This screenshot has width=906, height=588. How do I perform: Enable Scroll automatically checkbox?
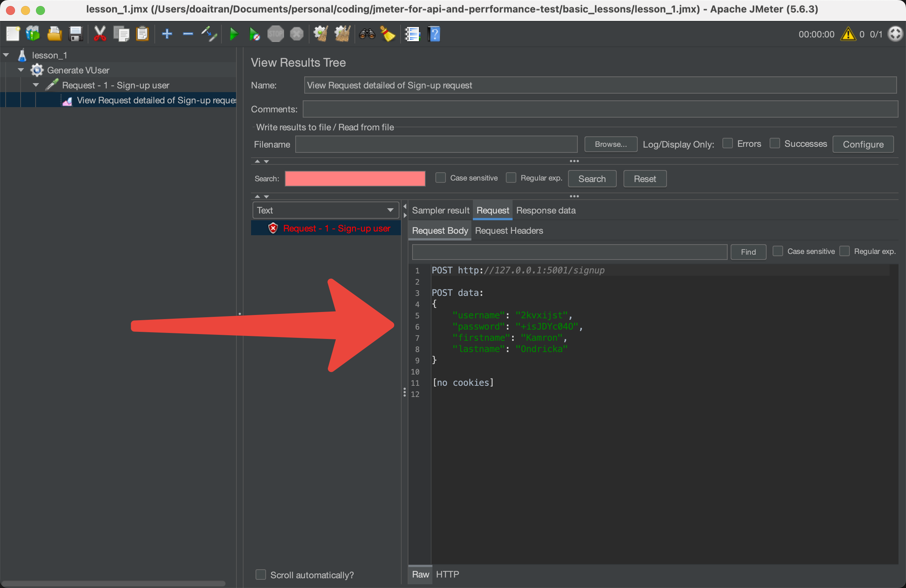click(260, 574)
